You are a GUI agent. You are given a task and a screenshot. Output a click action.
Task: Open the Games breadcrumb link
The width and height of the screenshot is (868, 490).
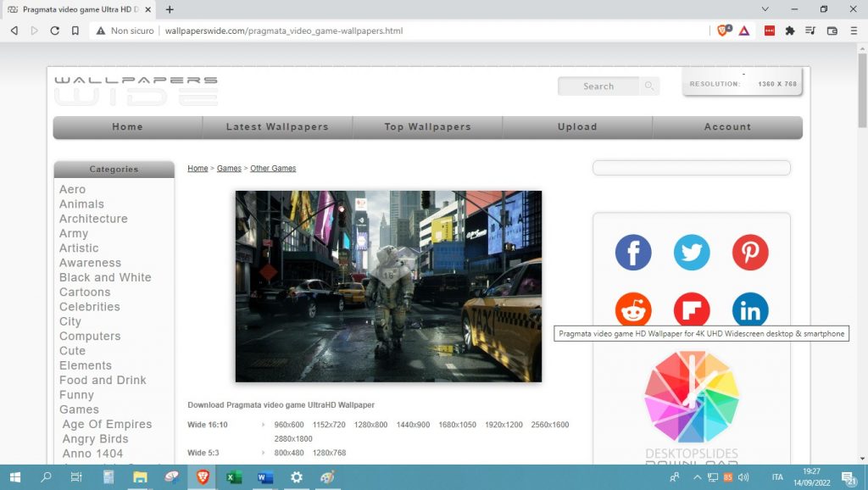[229, 168]
